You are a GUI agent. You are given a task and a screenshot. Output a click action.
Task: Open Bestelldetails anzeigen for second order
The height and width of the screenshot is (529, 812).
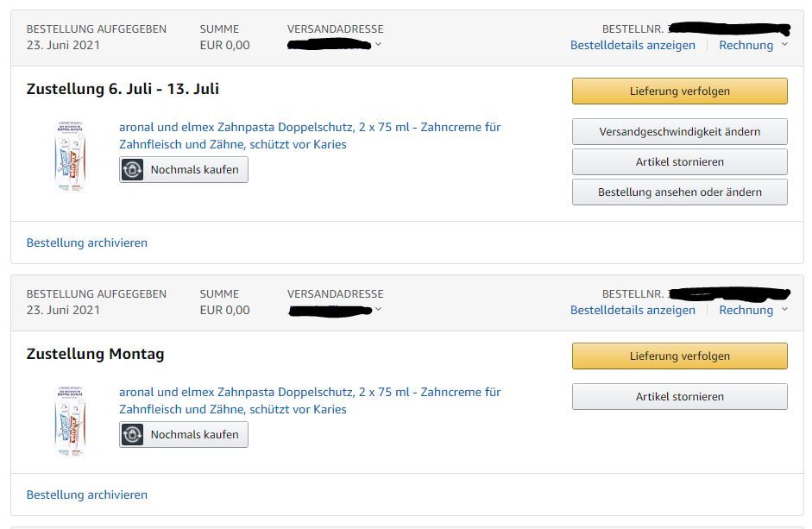click(633, 310)
